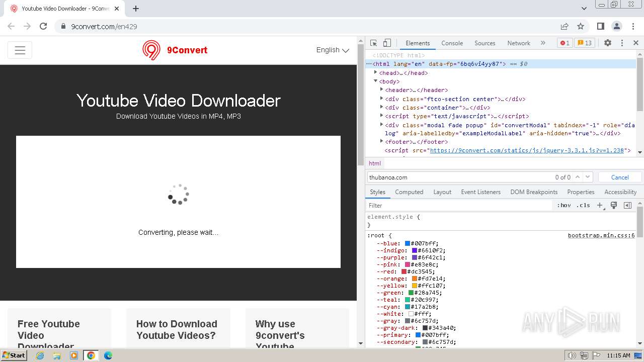Expand the head element
The width and height of the screenshot is (644, 362).
click(375, 72)
